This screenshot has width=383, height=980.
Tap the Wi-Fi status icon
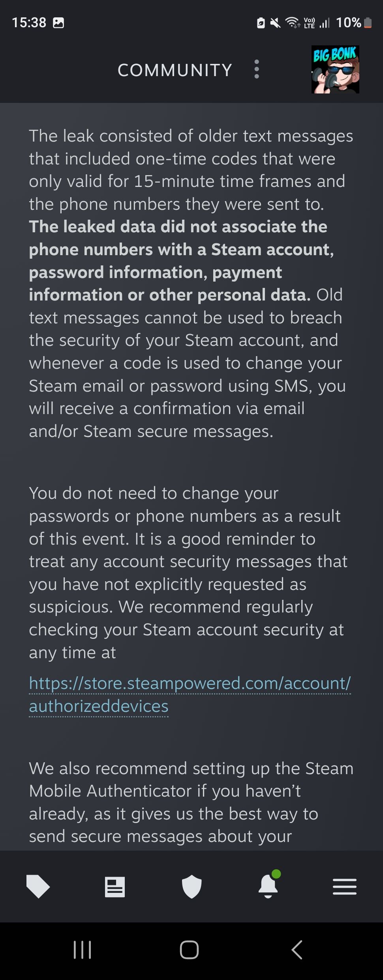tap(292, 23)
